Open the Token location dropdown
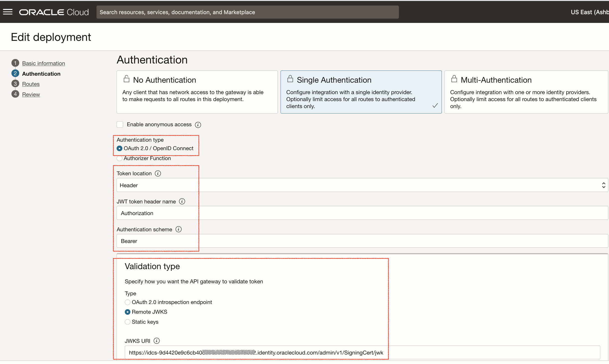The image size is (609, 364). coord(362,185)
